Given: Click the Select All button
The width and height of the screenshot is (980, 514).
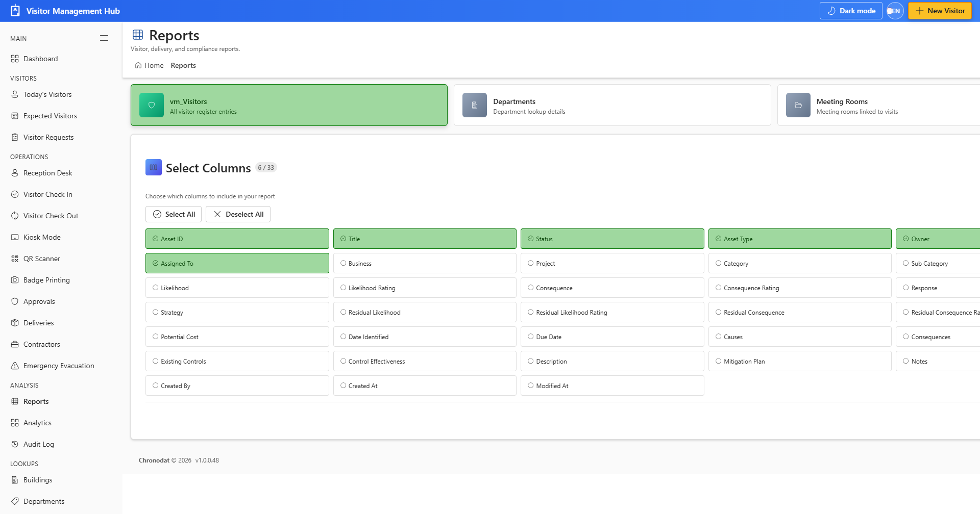Looking at the screenshot, I should click(174, 214).
